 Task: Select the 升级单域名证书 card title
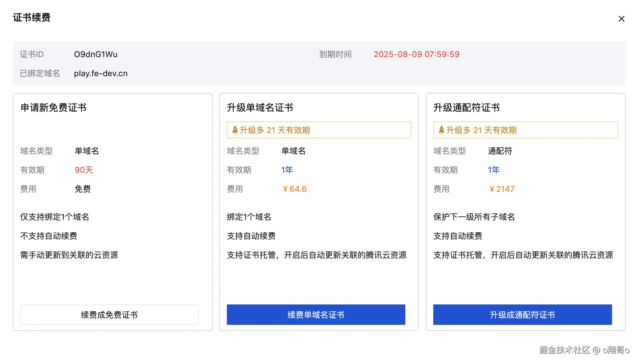[260, 107]
